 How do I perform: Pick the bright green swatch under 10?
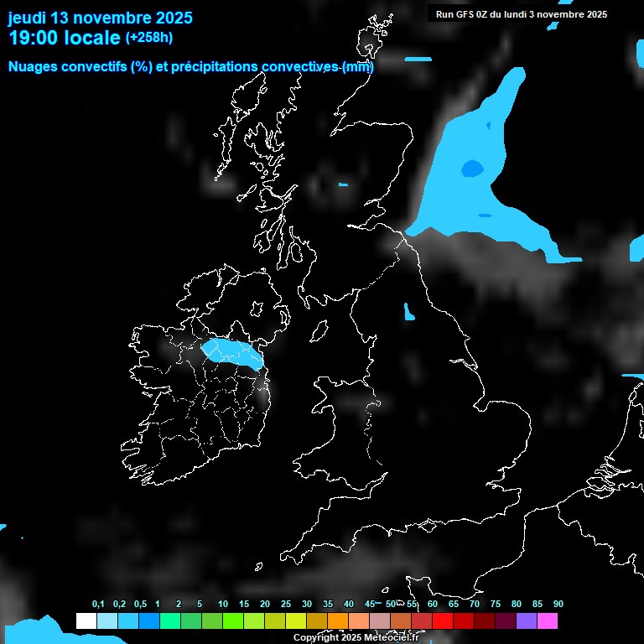point(212,621)
